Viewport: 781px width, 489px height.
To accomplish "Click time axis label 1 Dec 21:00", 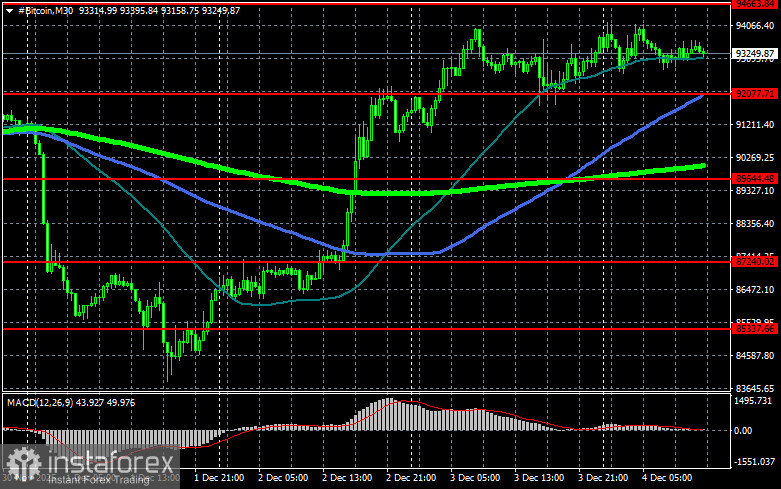I will click(219, 478).
